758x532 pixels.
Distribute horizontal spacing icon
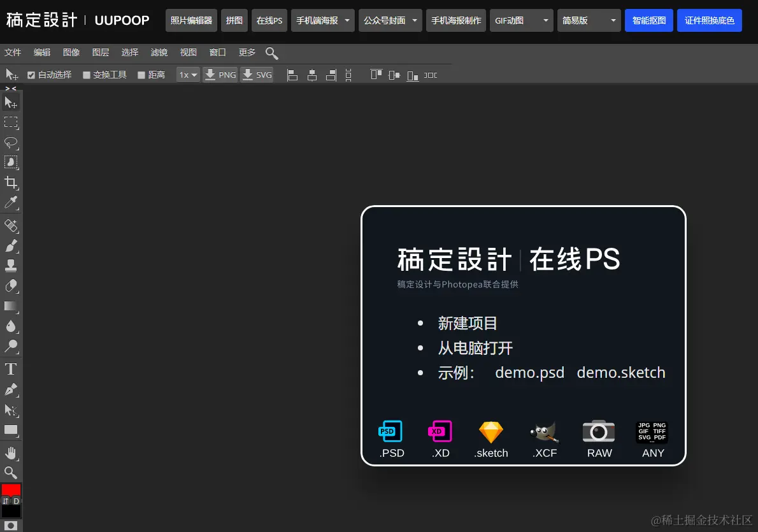click(x=431, y=75)
